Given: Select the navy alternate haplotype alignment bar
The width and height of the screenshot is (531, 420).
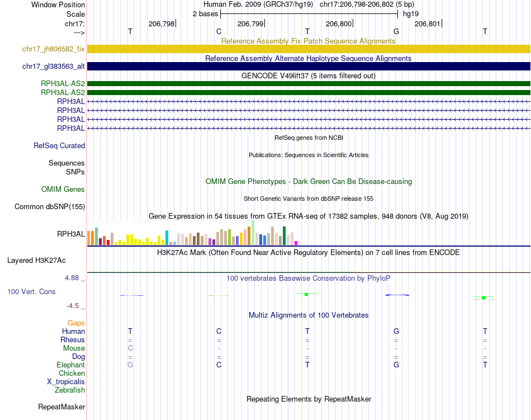Looking at the screenshot, I should click(x=309, y=67).
